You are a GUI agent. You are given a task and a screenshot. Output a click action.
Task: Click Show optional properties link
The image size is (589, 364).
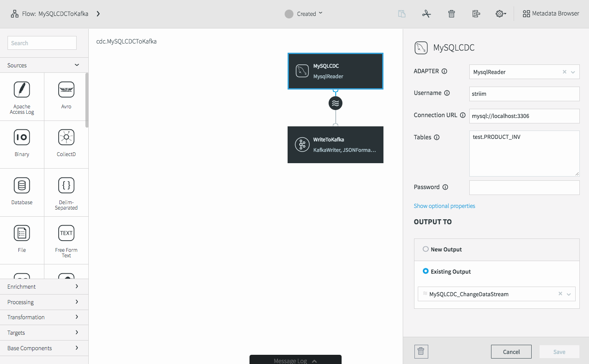coord(445,206)
